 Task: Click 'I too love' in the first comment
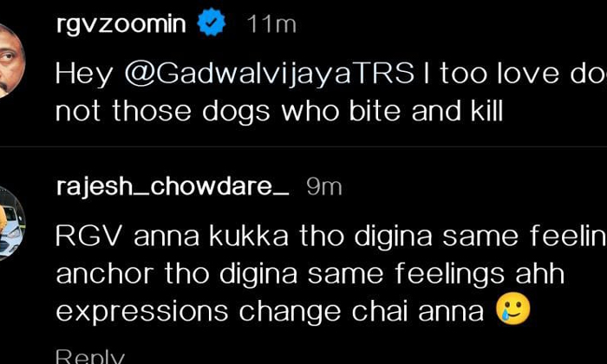486,74
